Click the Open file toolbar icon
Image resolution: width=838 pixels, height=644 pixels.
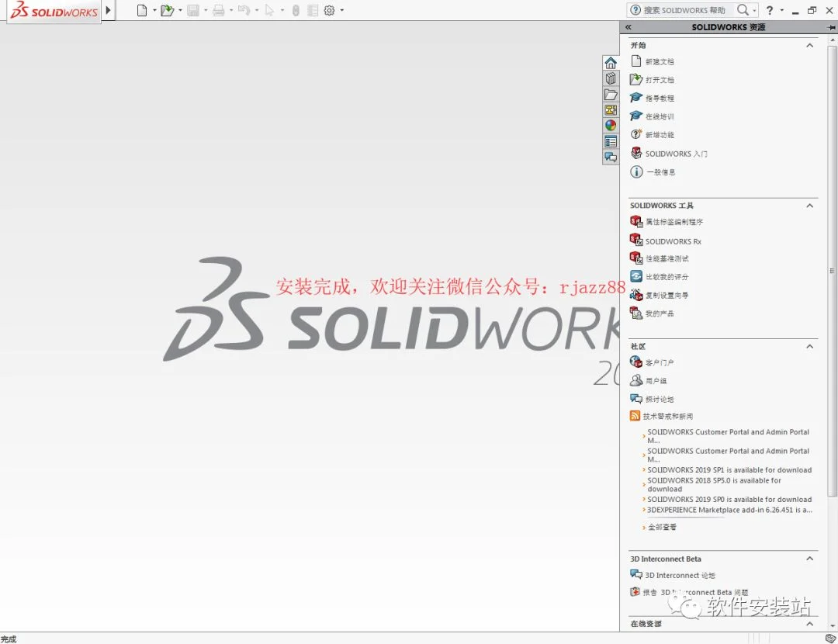coord(168,10)
